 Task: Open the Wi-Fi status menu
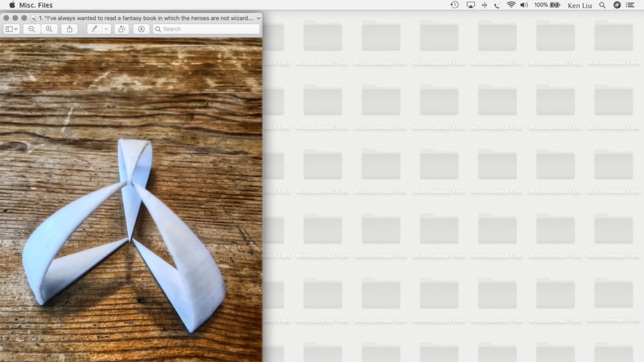tap(511, 5)
